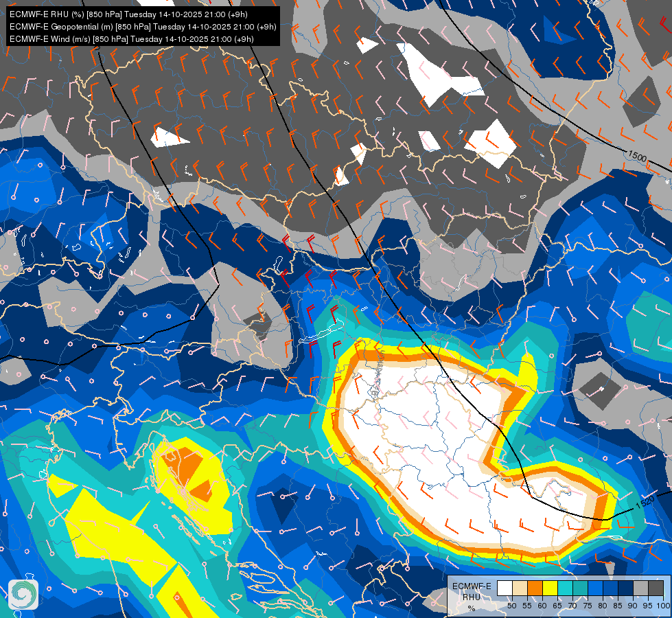Click the legend value 65
The width and height of the screenshot is (672, 618).
point(557,606)
